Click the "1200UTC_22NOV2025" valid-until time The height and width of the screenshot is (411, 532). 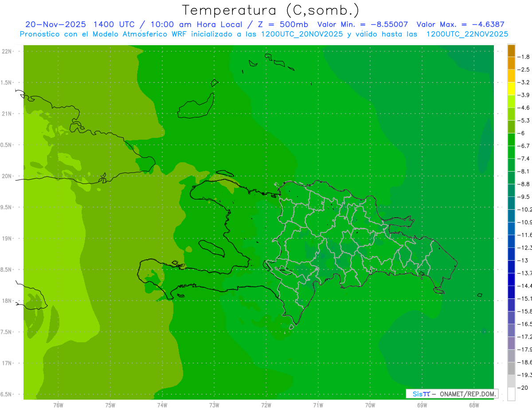(467, 34)
